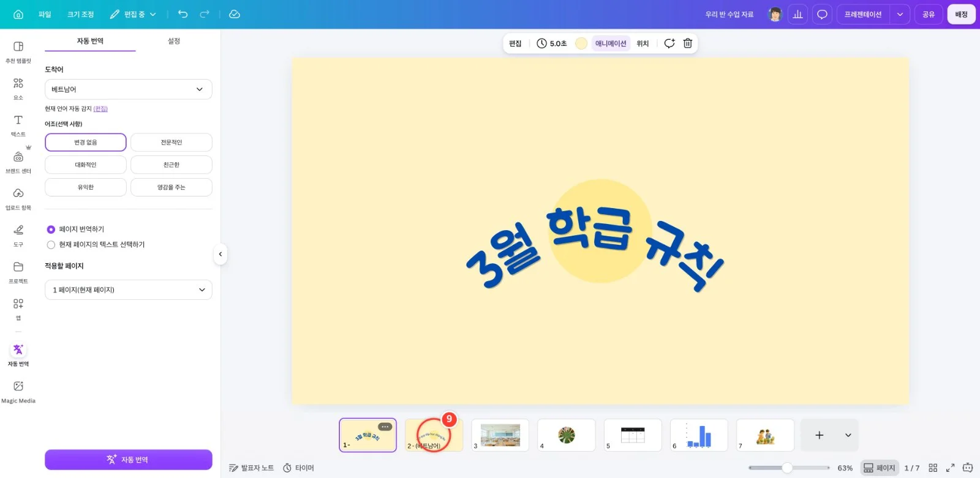Open page background color swatch
The width and height of the screenshot is (980, 478).
click(581, 43)
